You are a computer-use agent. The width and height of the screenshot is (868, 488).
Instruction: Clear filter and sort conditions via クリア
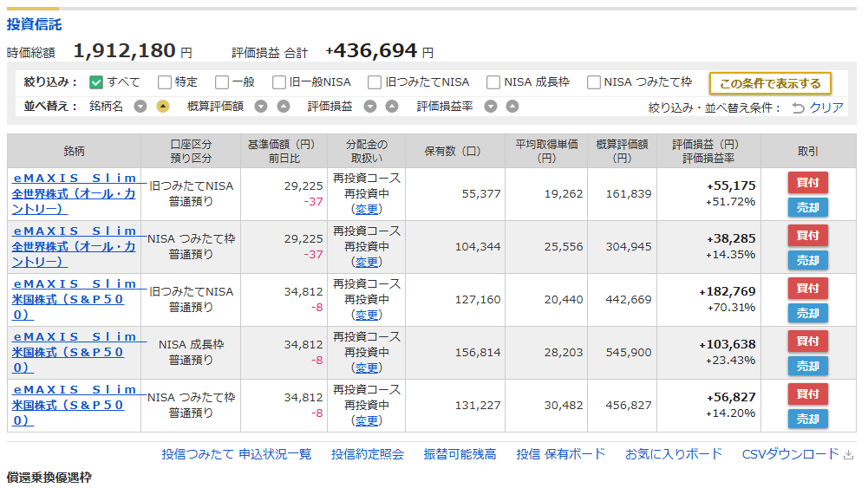817,107
